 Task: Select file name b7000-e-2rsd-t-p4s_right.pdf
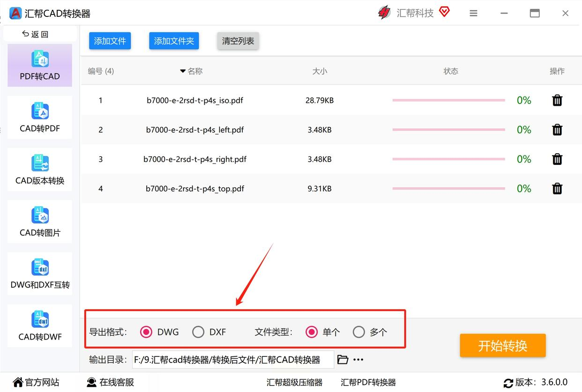pyautogui.click(x=195, y=159)
